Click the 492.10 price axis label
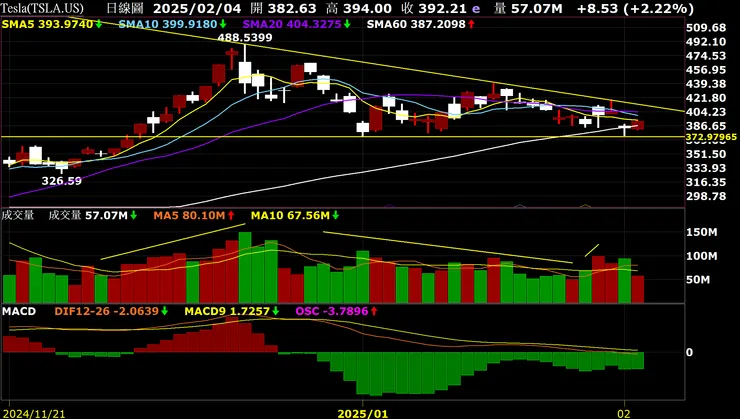 pos(706,42)
